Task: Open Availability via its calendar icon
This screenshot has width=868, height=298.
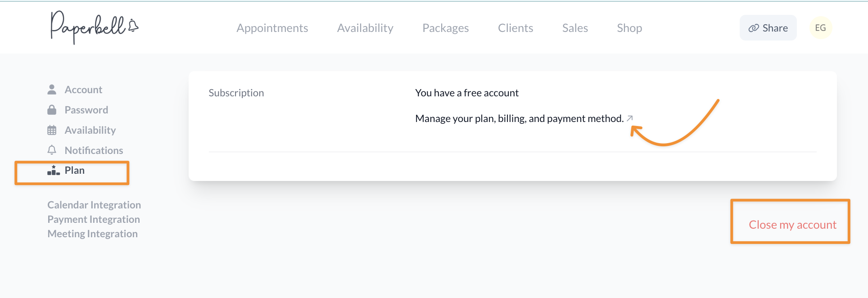Action: coord(52,130)
